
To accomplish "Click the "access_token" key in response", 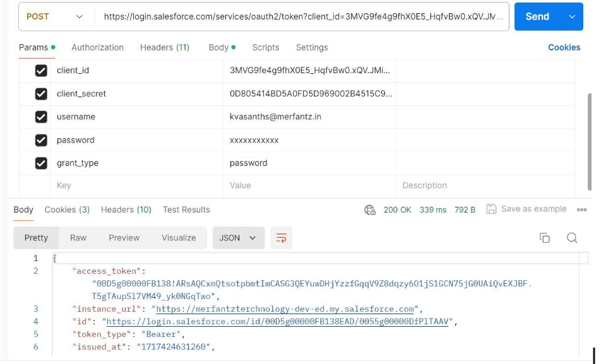I will pyautogui.click(x=106, y=271).
